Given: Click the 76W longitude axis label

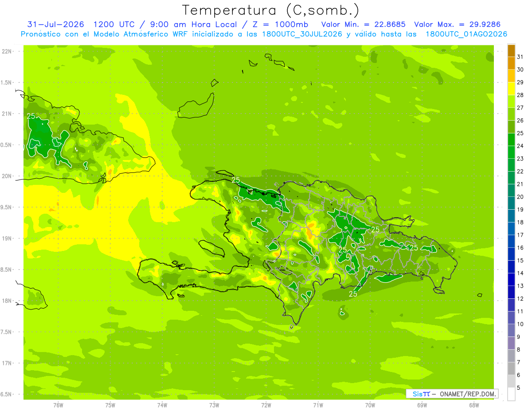Looking at the screenshot, I should pyautogui.click(x=58, y=405).
